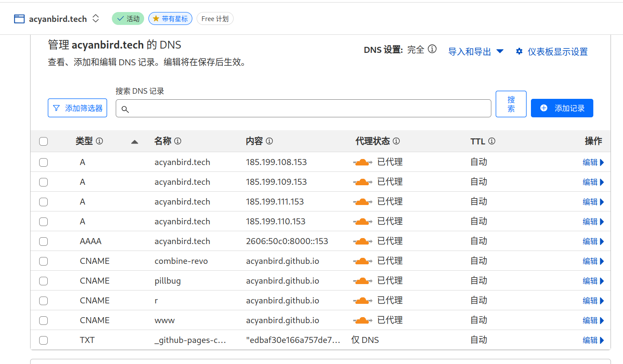Click the combine-revo name cell
623x364 pixels.
point(181,261)
